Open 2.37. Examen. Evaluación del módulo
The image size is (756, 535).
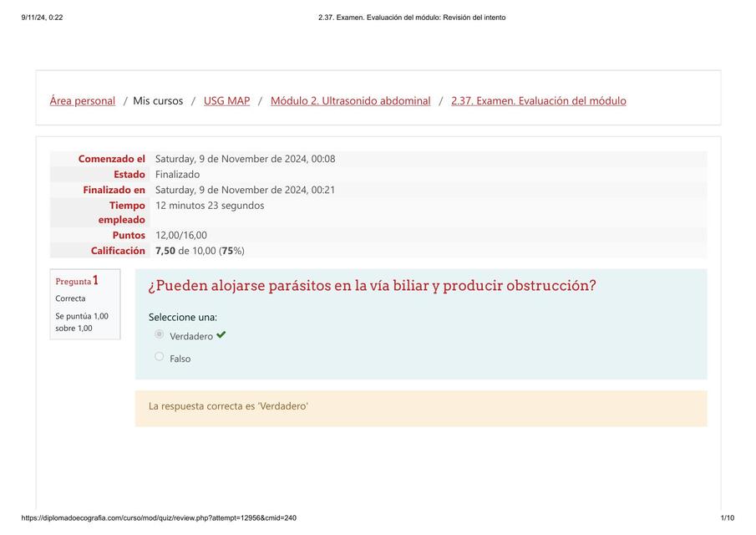click(538, 99)
